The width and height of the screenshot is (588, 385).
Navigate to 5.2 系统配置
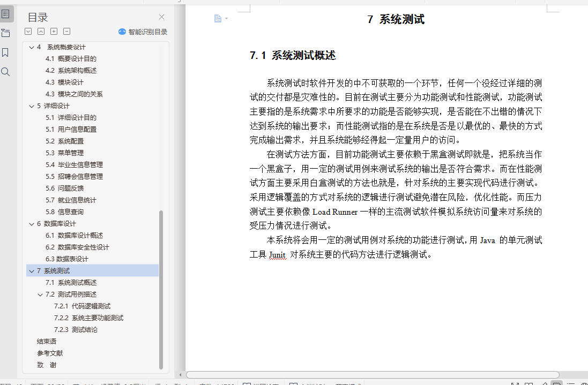(x=64, y=141)
